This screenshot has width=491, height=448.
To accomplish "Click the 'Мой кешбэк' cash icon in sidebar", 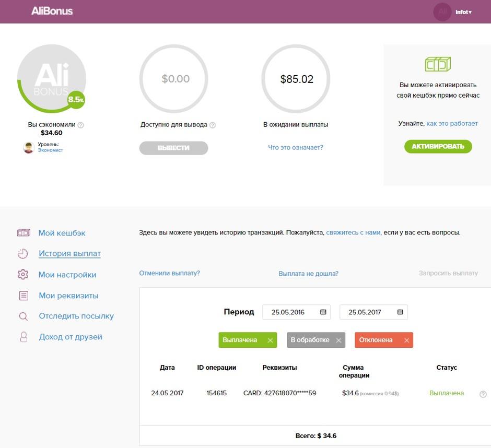I will 24,232.
